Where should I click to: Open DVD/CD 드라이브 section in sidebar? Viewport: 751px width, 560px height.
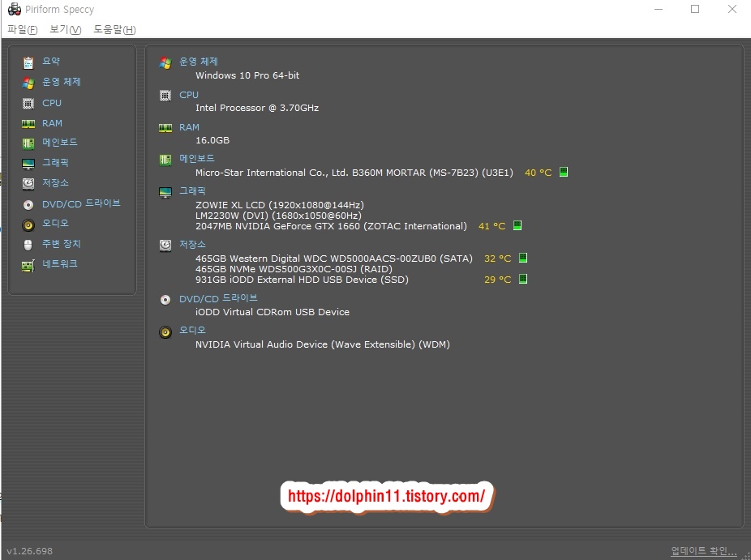tap(81, 203)
